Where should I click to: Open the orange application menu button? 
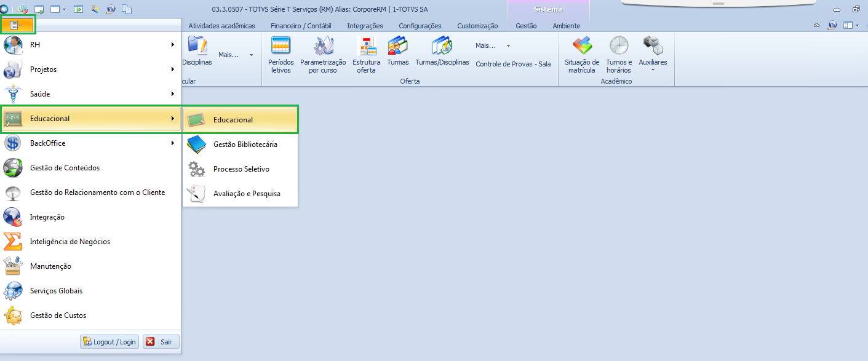click(18, 25)
